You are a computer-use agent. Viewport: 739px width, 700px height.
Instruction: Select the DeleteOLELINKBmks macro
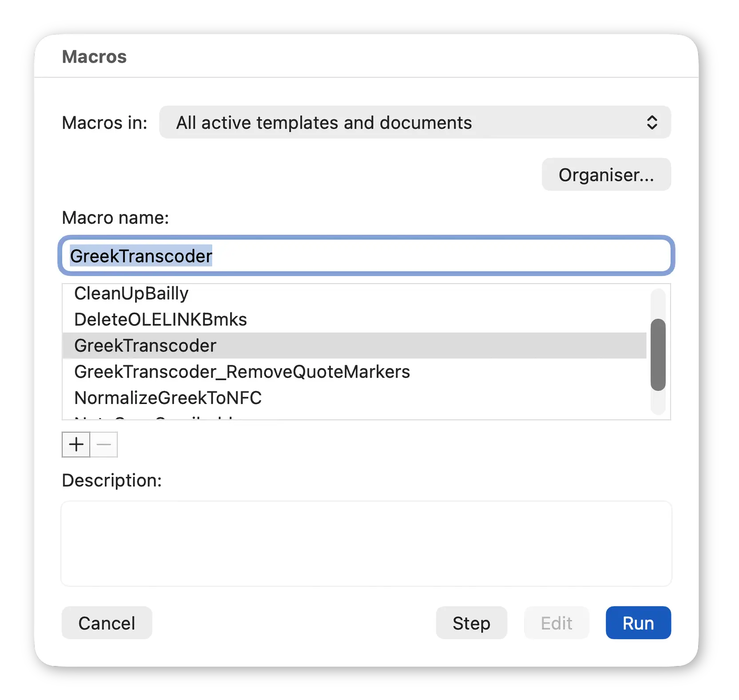[160, 320]
